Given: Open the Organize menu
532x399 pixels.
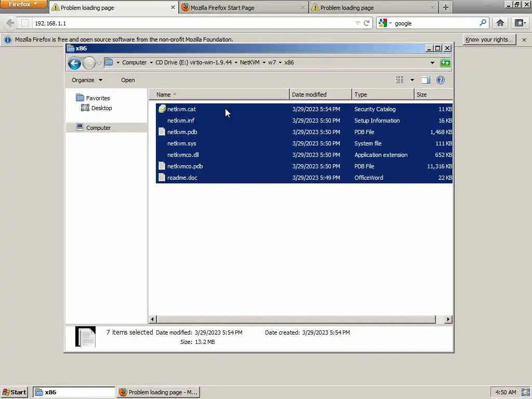Looking at the screenshot, I should [x=87, y=80].
